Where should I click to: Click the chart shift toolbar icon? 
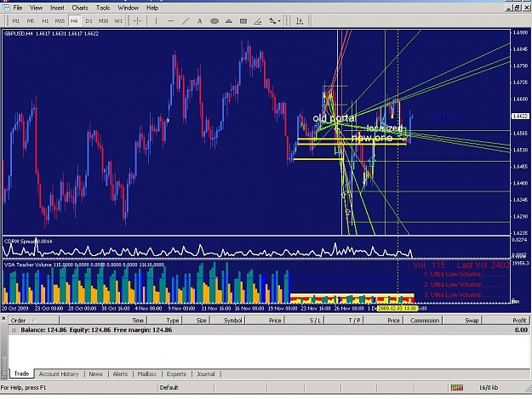300,21
